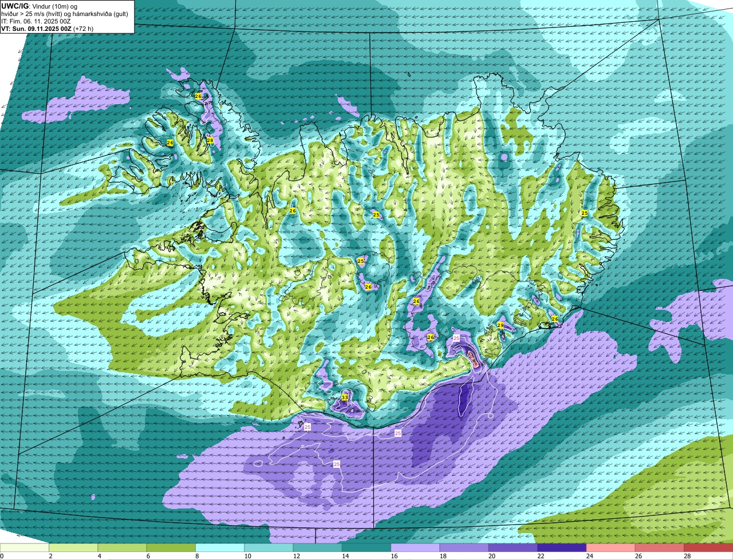Select the 26–28 m/s salmon legend swatch

(x=660, y=548)
